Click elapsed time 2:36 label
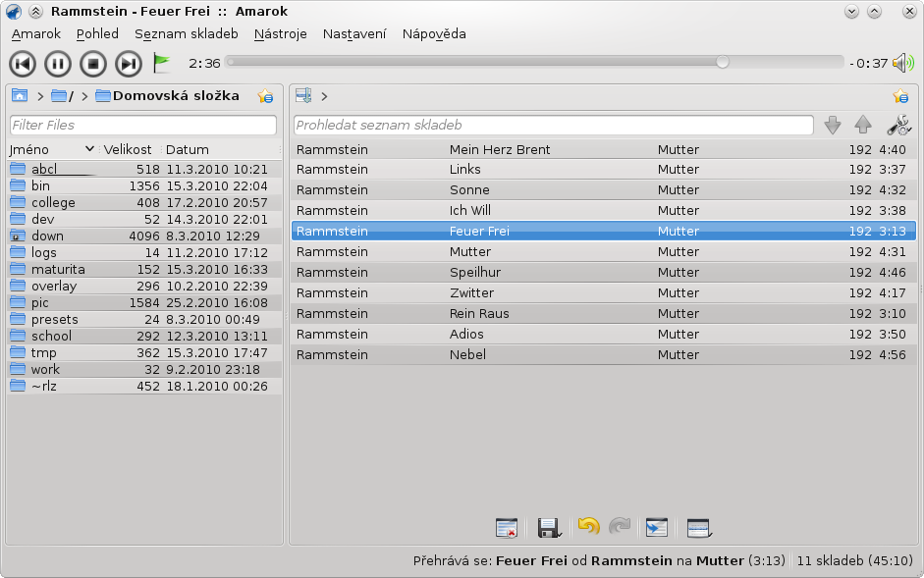Image resolution: width=924 pixels, height=578 pixels. tap(204, 63)
